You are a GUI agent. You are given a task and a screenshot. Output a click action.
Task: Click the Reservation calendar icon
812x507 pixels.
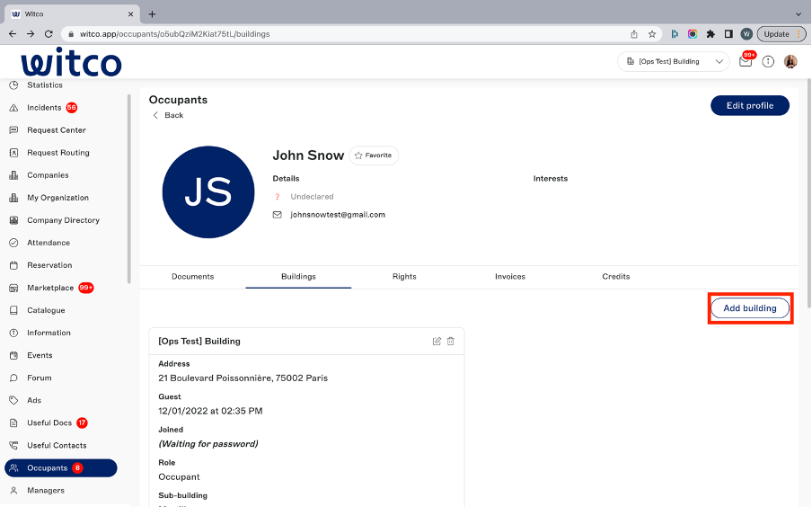tap(14, 265)
